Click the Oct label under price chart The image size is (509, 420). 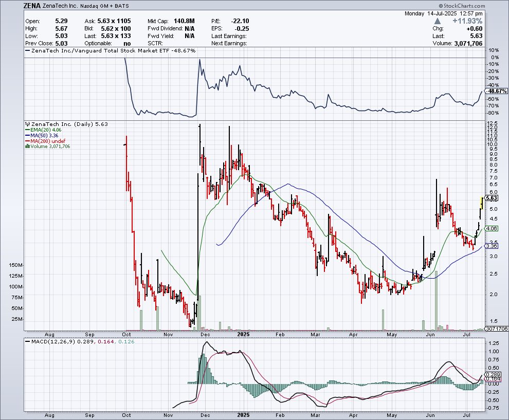[x=126, y=334]
